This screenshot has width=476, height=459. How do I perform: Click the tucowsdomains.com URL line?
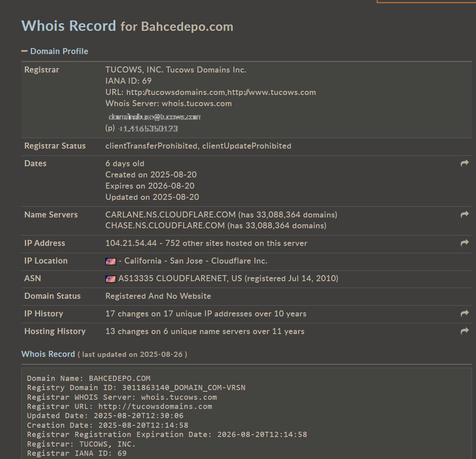click(x=211, y=92)
